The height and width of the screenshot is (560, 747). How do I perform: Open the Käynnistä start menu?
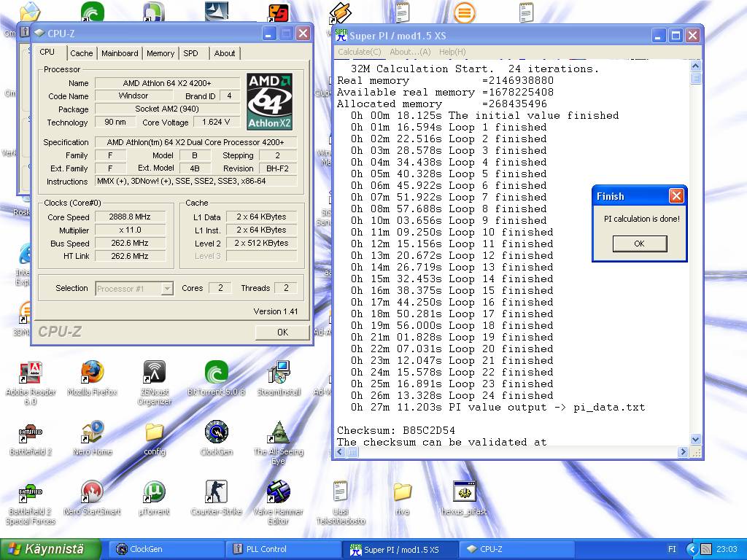coord(51,549)
